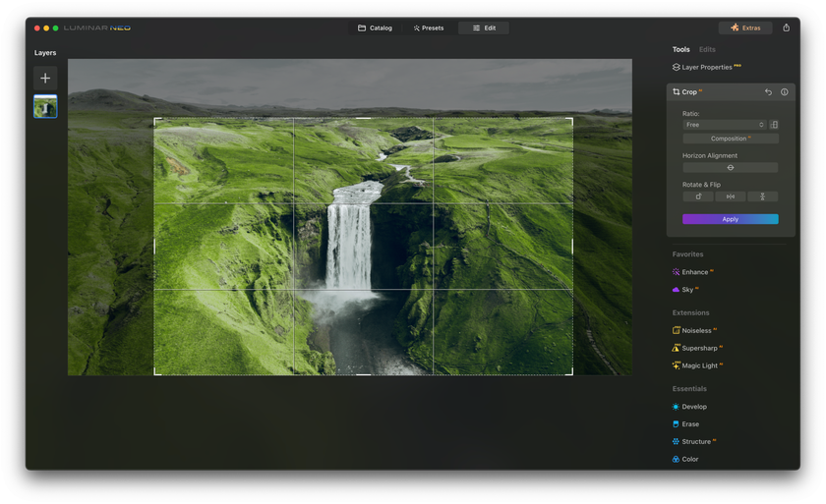The height and width of the screenshot is (504, 826).
Task: Apply the crop
Action: click(730, 219)
